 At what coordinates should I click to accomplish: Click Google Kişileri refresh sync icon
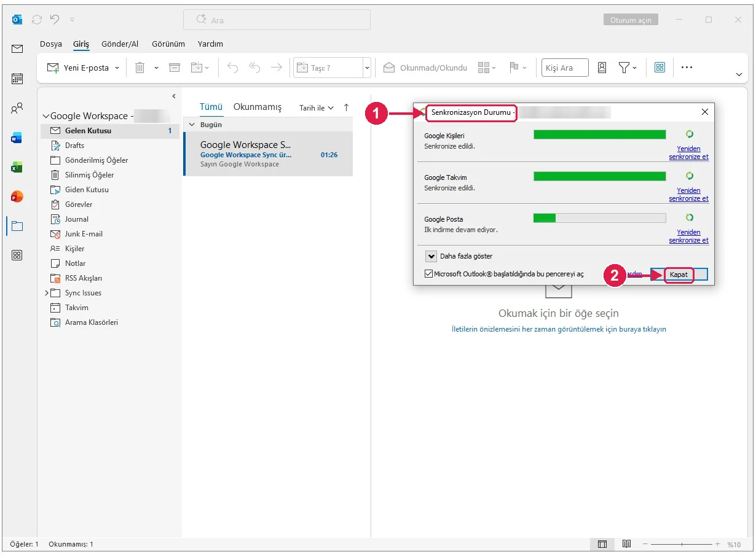coord(689,134)
